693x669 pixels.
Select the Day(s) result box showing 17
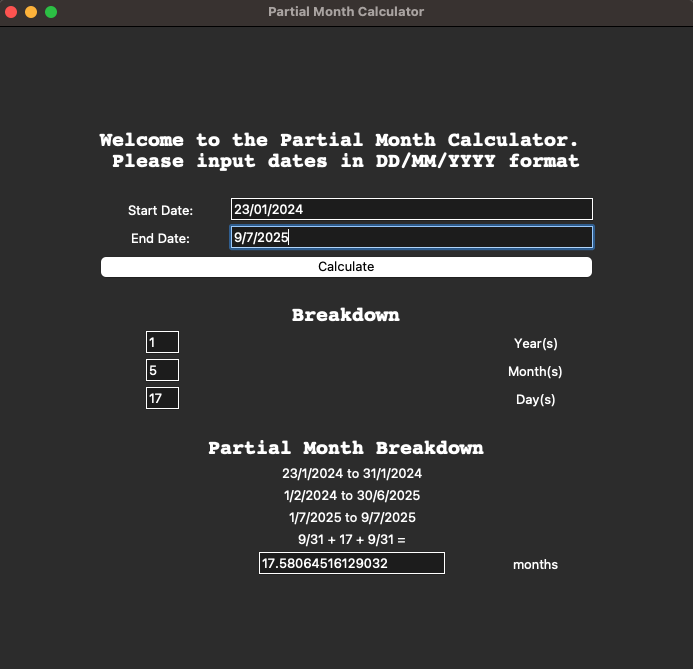click(162, 398)
